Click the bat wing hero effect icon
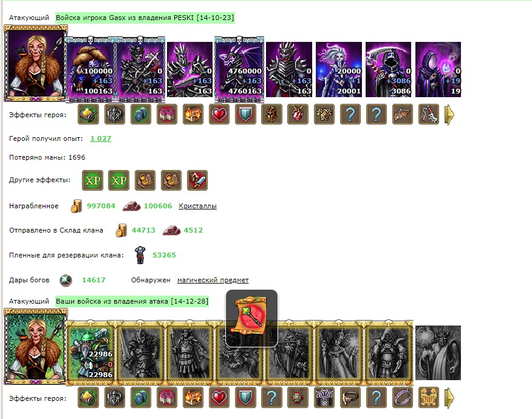532x419 pixels. point(403,114)
